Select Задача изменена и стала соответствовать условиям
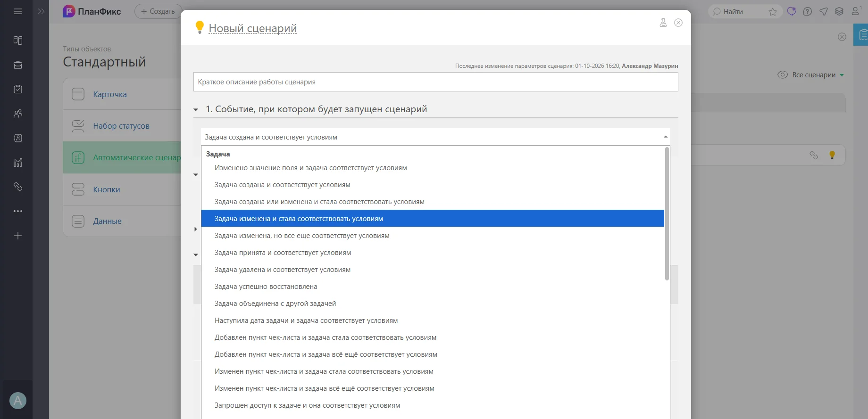The height and width of the screenshot is (419, 868). tap(433, 219)
